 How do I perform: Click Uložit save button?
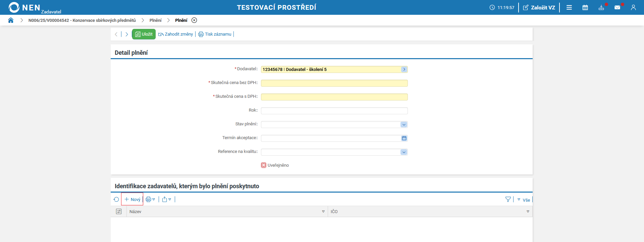point(144,34)
